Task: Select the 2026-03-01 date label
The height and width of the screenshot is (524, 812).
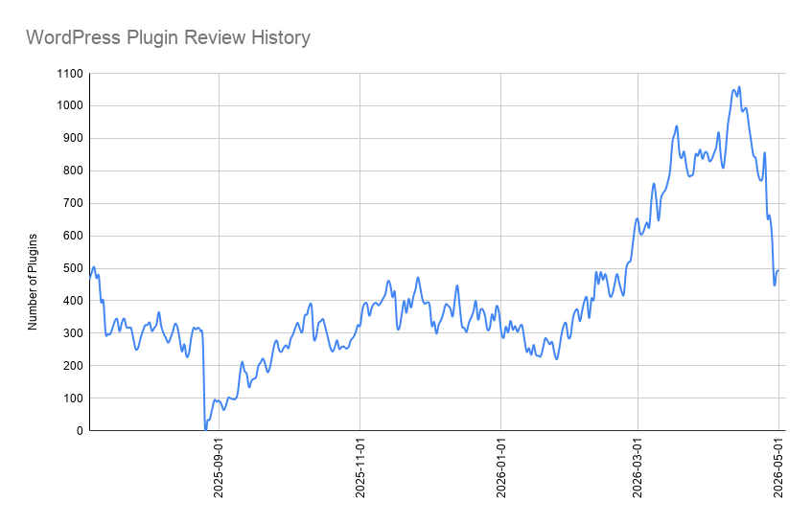Action: coord(638,467)
